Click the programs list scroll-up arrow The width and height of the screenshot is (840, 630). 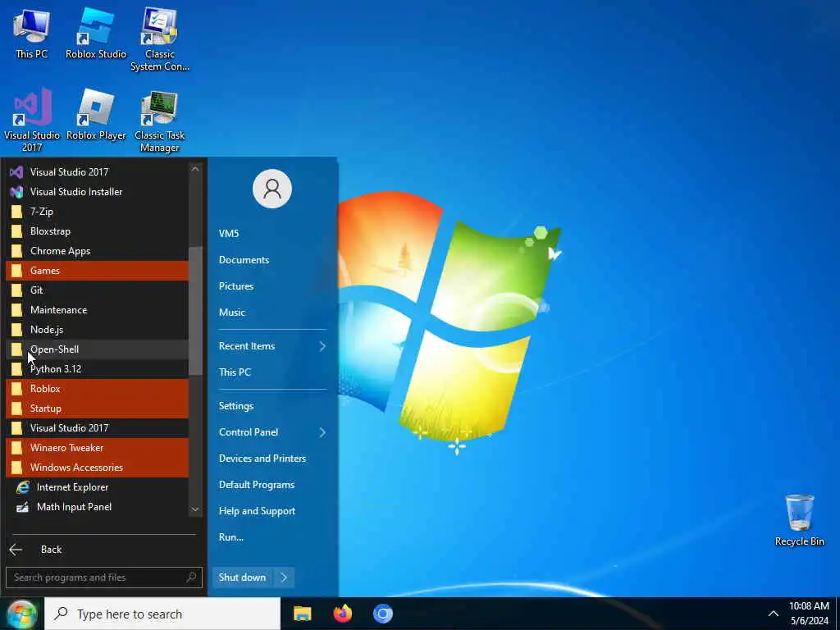point(195,169)
